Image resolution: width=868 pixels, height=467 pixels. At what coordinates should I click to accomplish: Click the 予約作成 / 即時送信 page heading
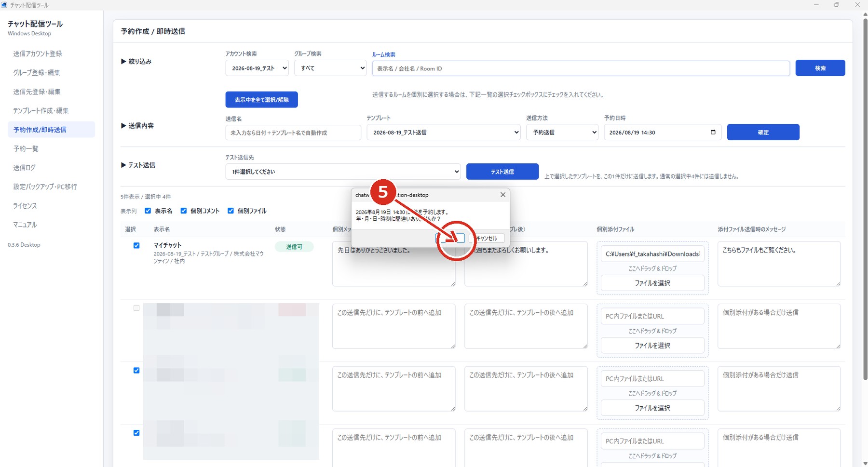click(x=153, y=31)
